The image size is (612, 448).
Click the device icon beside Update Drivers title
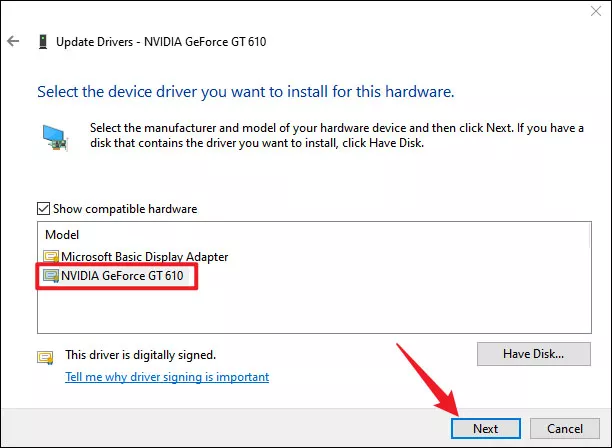pos(43,41)
